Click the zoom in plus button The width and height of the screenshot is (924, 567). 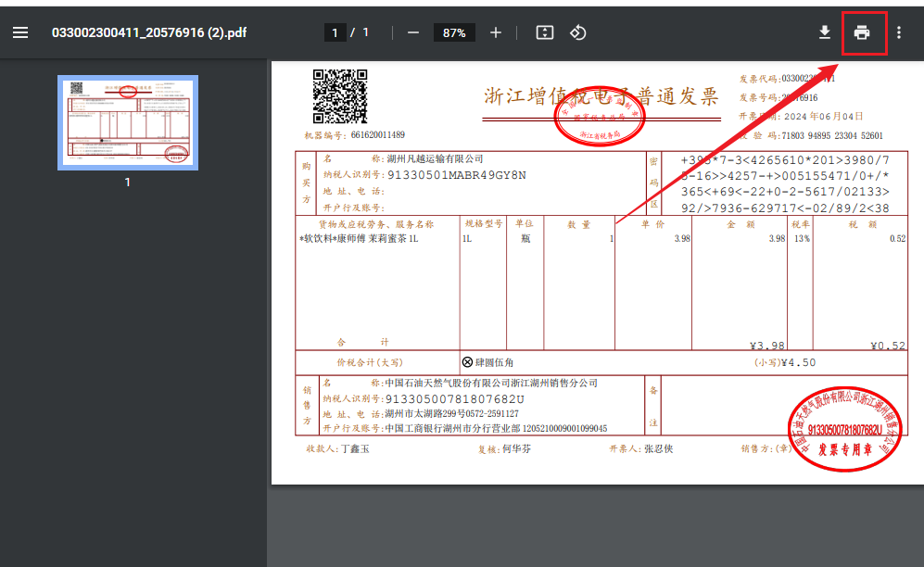(x=496, y=32)
